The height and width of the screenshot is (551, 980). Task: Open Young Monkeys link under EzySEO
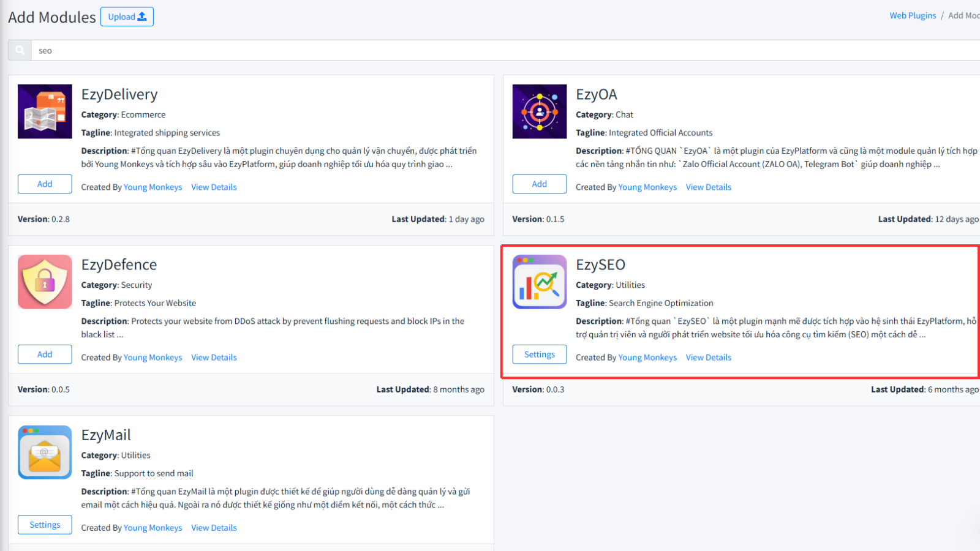coord(647,357)
